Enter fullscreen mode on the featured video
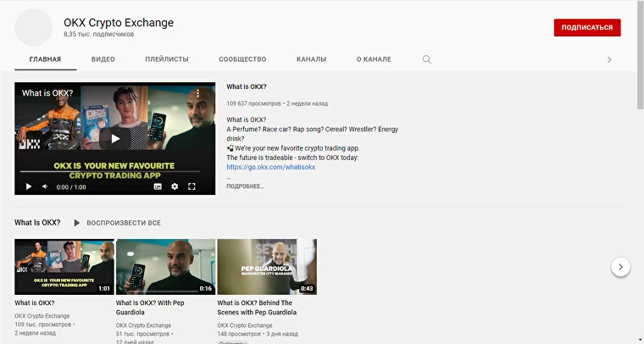 tap(192, 186)
